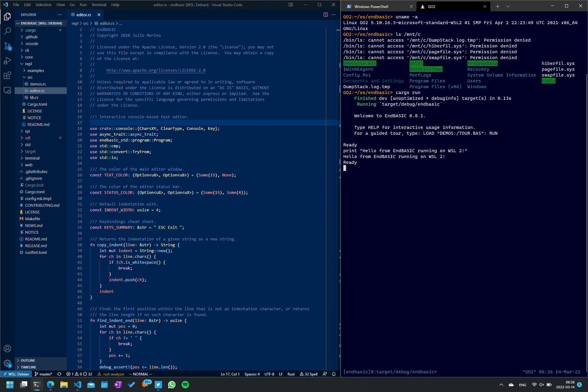The width and height of the screenshot is (588, 392).
Task: Change Rust language mode
Action: click(291, 374)
